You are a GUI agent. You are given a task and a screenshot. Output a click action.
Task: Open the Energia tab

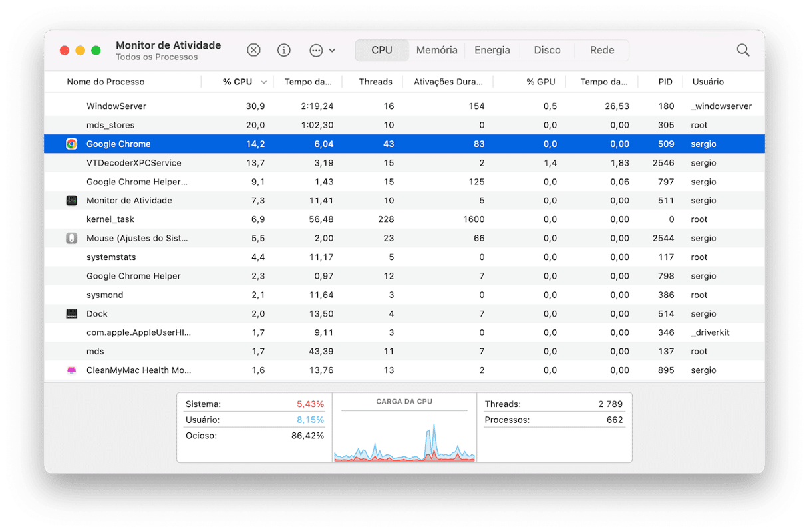[492, 50]
